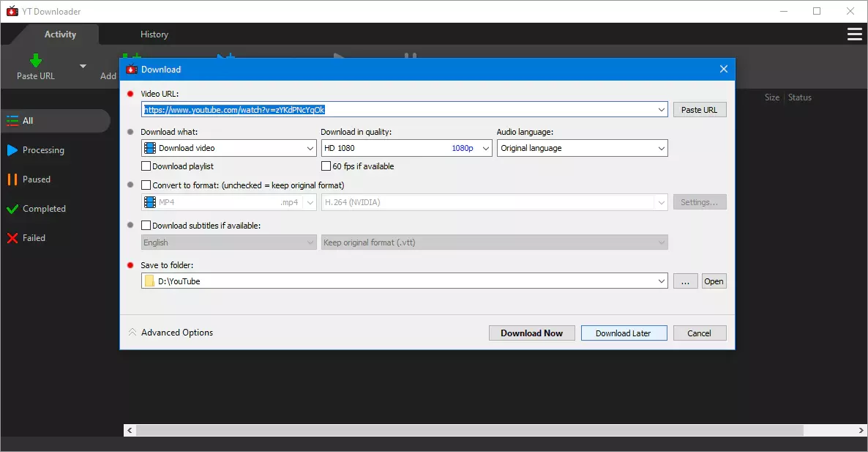Select the All downloads list icon
This screenshot has width=868, height=452.
click(x=12, y=121)
